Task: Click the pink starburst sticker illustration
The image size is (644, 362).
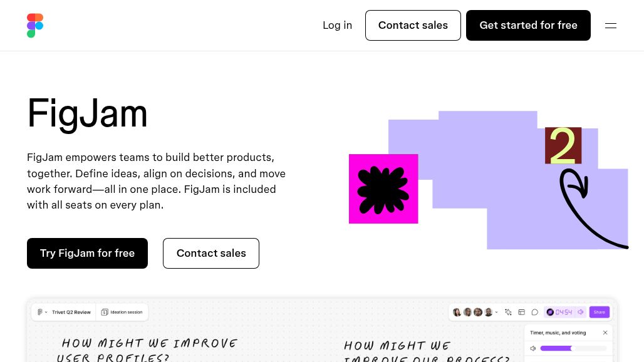Action: point(383,189)
